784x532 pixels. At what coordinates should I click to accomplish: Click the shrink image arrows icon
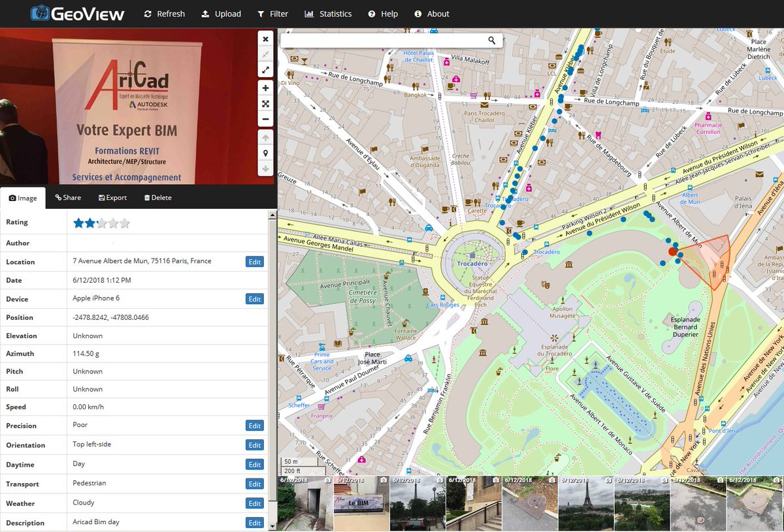(x=265, y=54)
